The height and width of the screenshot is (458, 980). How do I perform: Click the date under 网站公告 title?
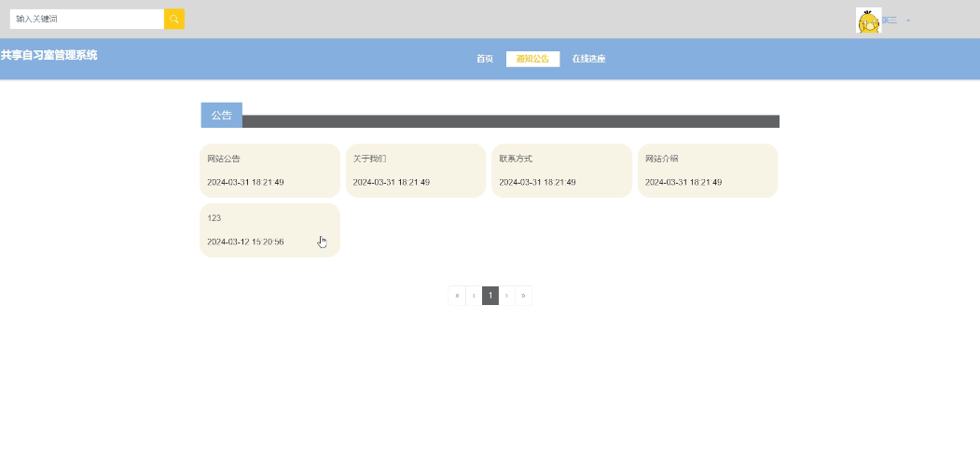[x=245, y=183]
